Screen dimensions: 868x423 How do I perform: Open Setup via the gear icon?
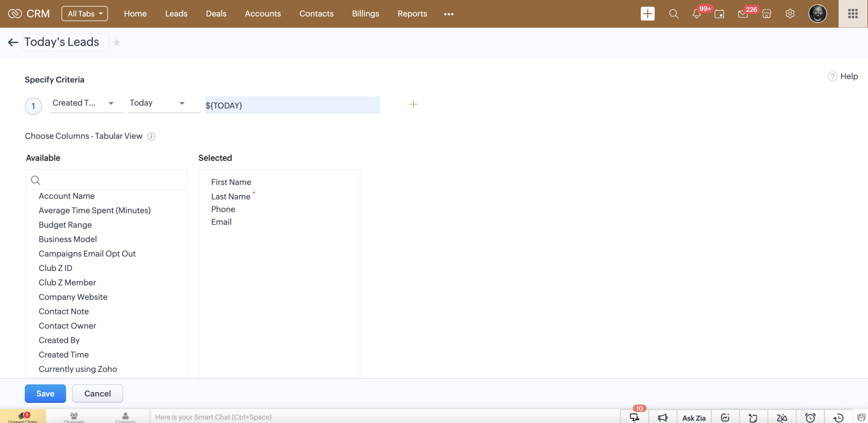[x=790, y=14]
